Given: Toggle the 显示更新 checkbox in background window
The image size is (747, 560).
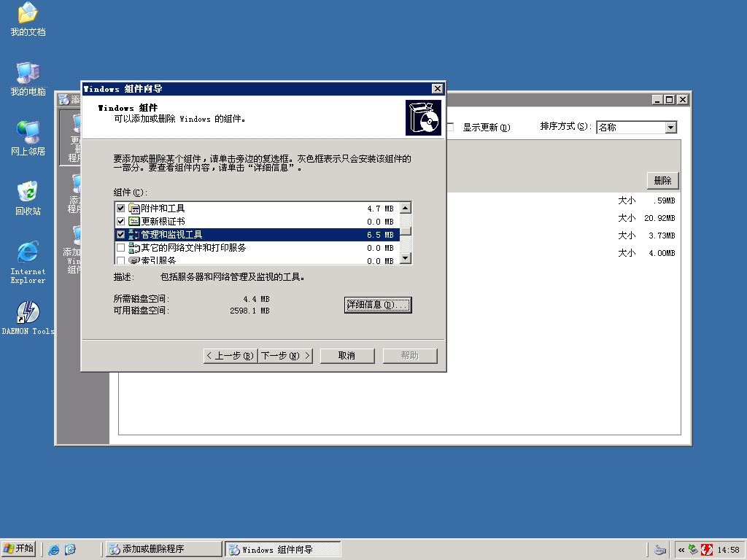Looking at the screenshot, I should pos(449,127).
